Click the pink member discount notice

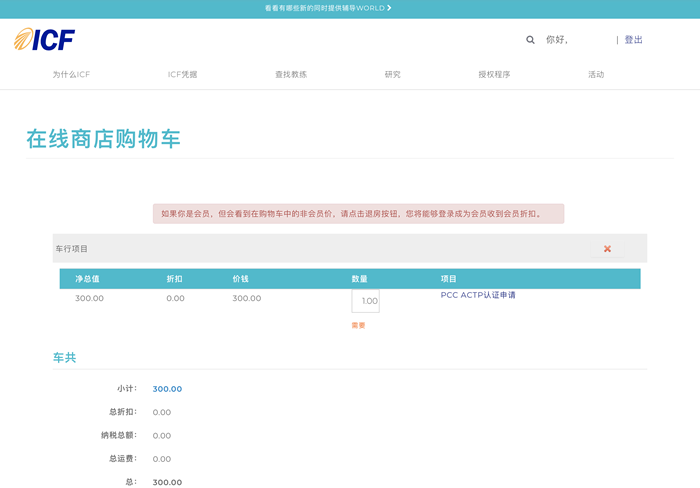358,213
